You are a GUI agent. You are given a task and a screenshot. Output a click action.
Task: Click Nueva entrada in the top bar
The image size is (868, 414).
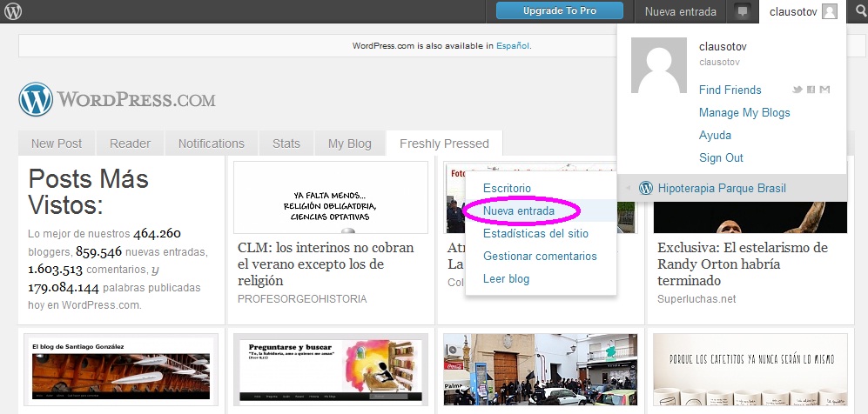[681, 11]
